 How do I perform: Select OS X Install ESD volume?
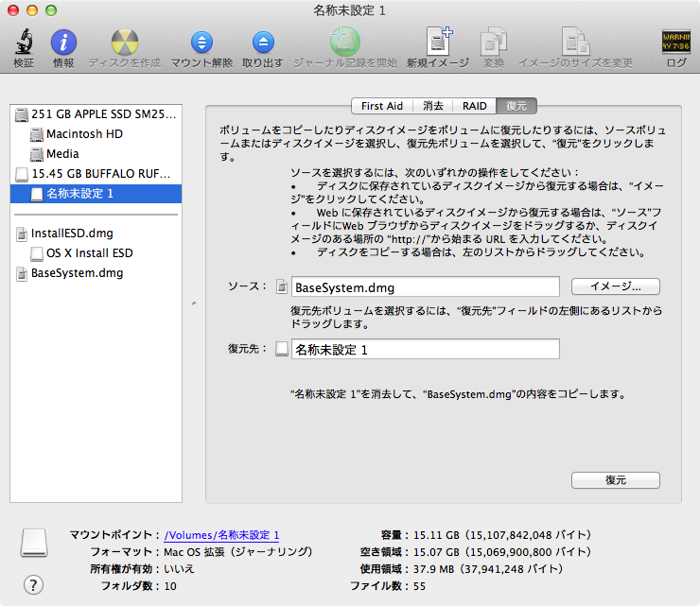(96, 253)
